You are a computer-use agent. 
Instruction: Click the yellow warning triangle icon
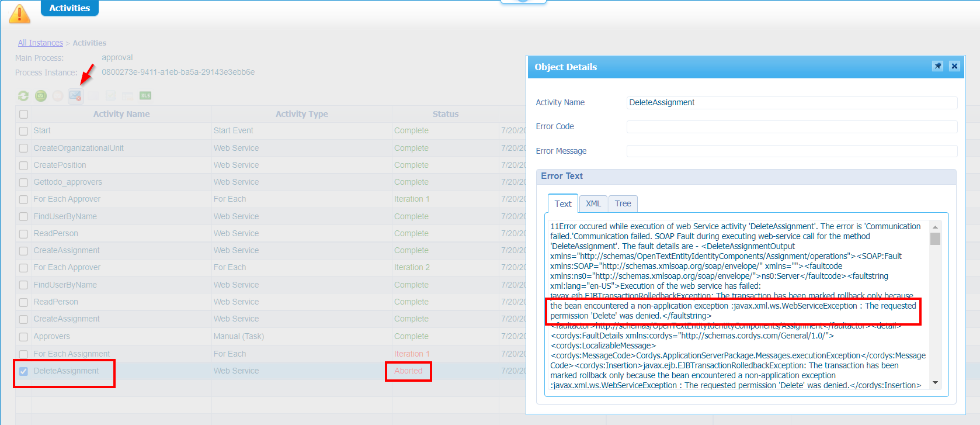pos(20,13)
